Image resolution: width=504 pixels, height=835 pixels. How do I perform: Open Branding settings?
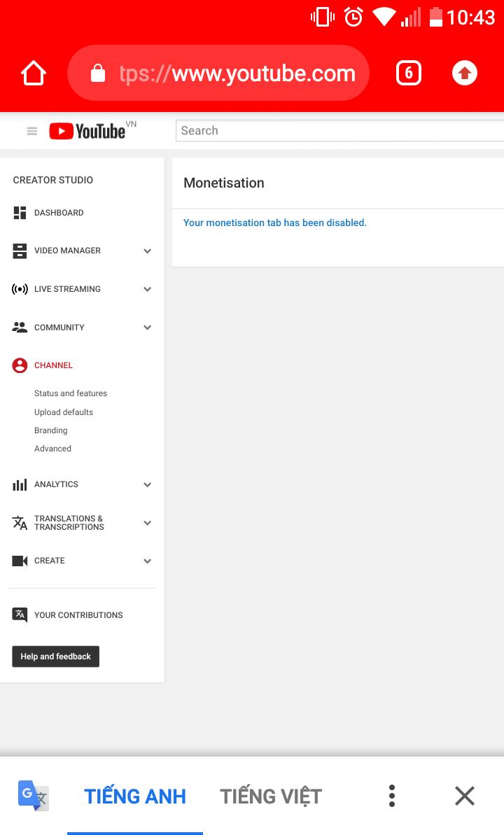(x=50, y=430)
